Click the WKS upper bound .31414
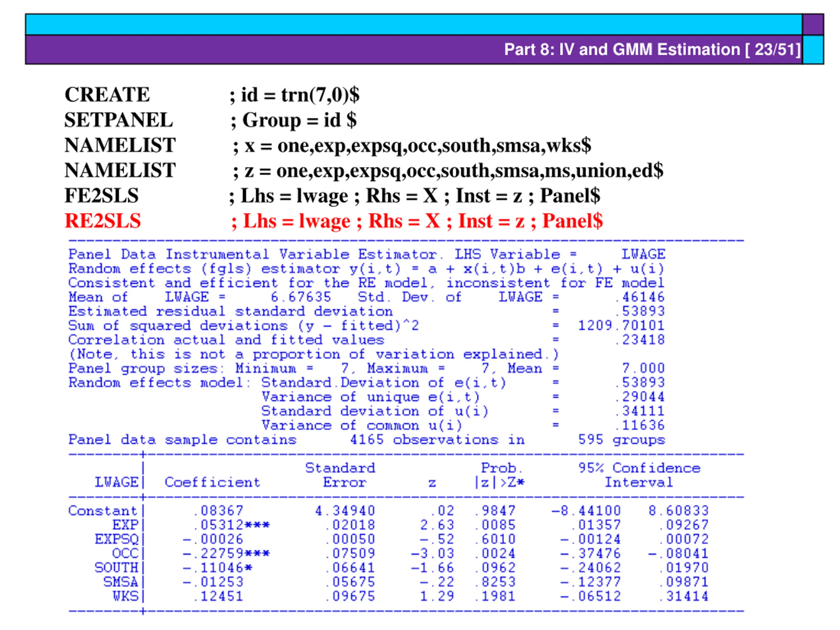This screenshot has height=630, width=840. [x=683, y=596]
